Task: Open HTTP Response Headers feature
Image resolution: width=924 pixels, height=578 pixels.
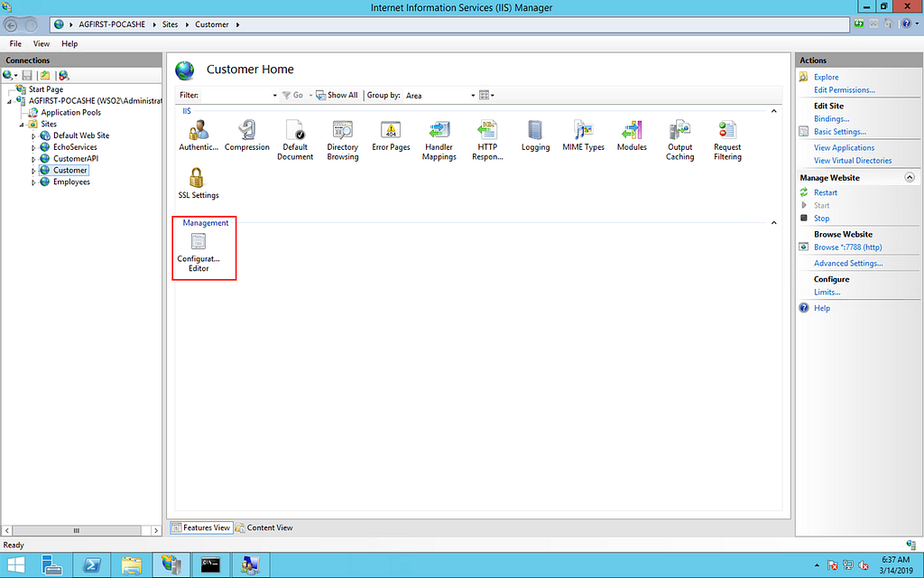Action: click(487, 140)
